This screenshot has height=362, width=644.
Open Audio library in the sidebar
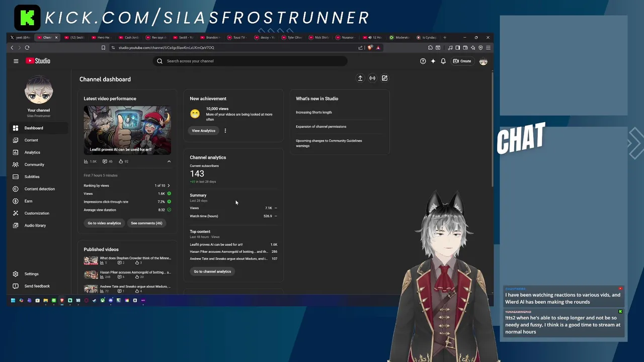(39, 225)
